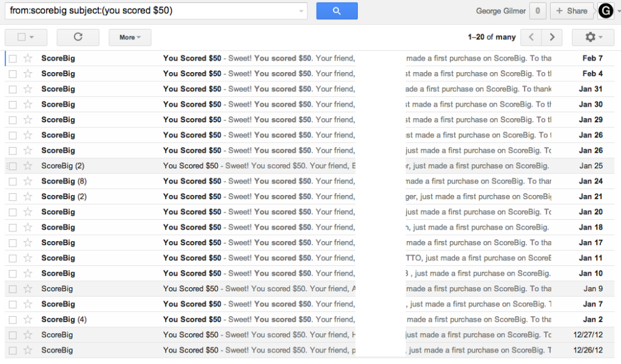Open the Jan 25 ScoreBig (2) sender
Screen dimensions: 621x364
[x=62, y=166]
